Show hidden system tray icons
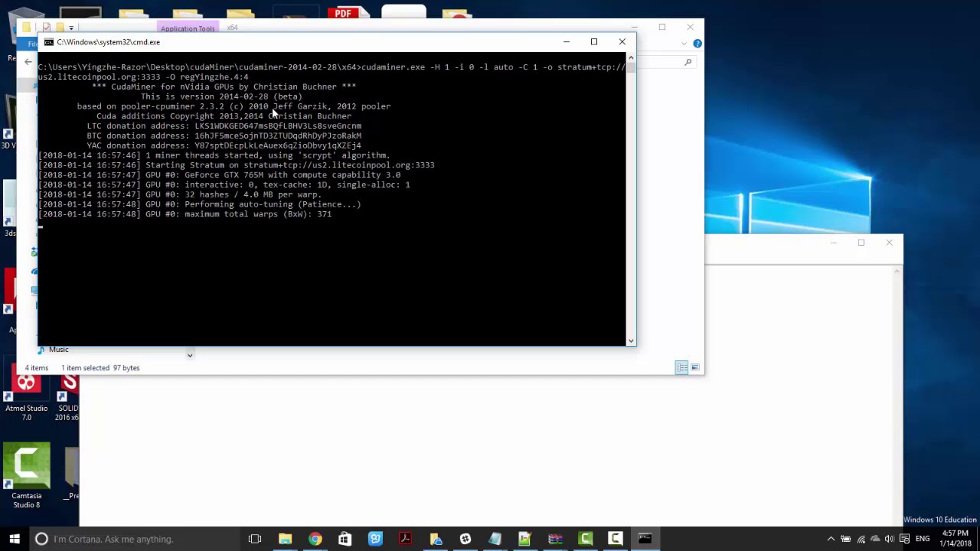The height and width of the screenshot is (551, 980). pos(831,539)
